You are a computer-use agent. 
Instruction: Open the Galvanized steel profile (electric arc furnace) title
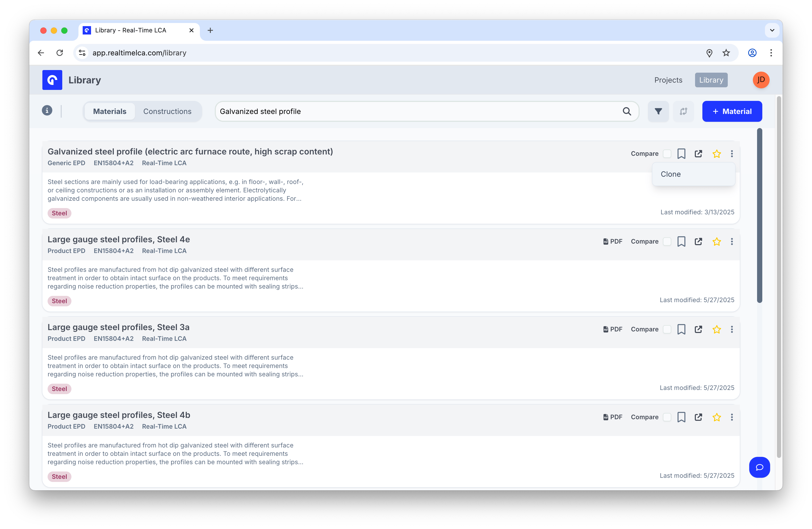[x=190, y=151]
